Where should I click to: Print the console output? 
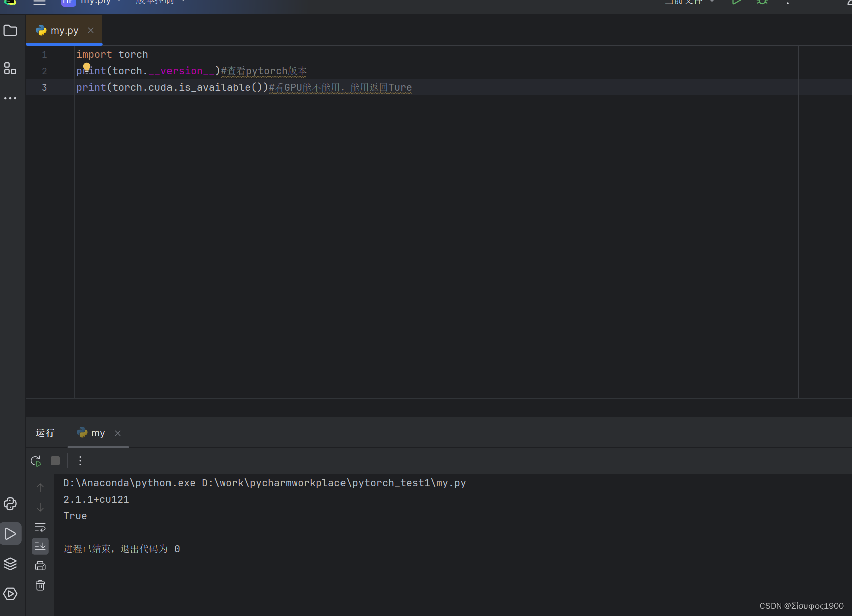[x=40, y=565]
